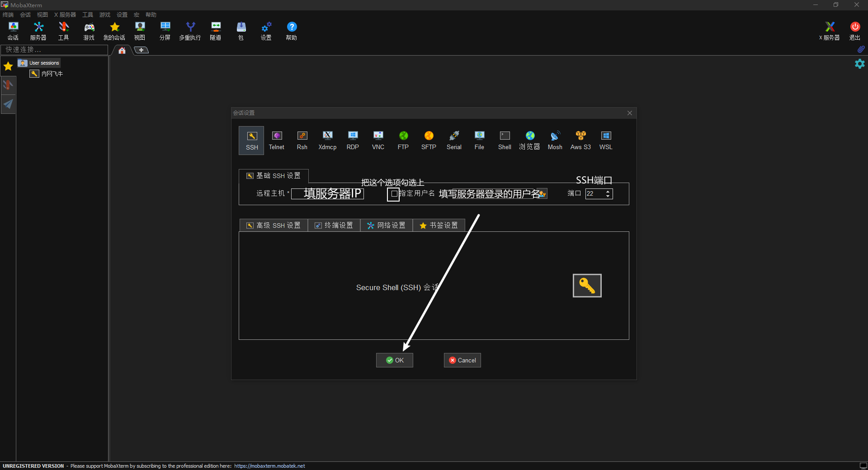Open the 设置 (Settings) toolbar button
The image size is (868, 470).
[266, 31]
